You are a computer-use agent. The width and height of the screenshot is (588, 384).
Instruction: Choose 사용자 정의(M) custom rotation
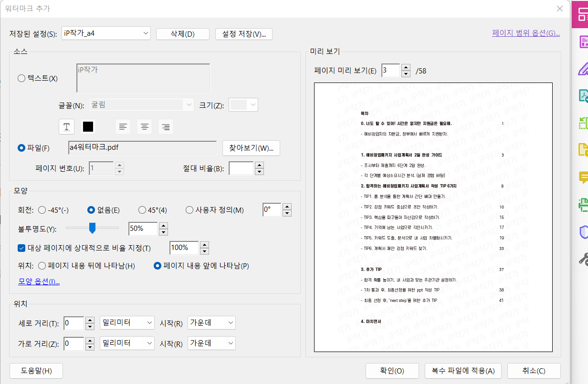189,210
